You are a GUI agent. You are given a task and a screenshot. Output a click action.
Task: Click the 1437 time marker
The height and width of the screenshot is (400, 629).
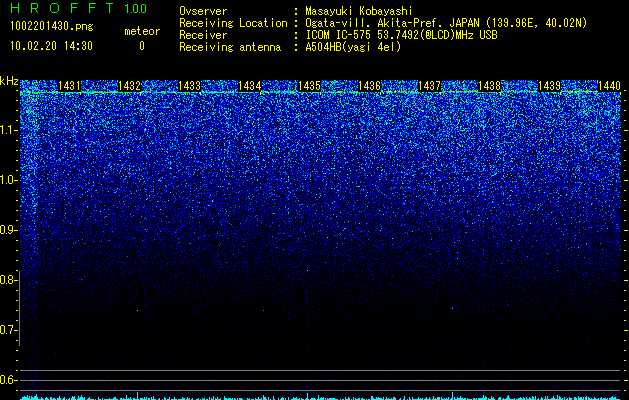pyautogui.click(x=429, y=86)
